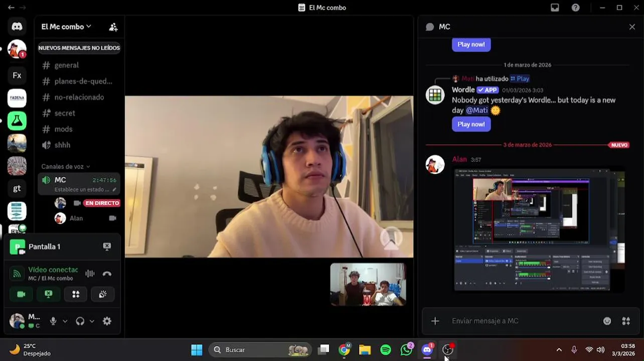The width and height of the screenshot is (644, 361).
Task: Toggle the camera on or off
Action: (x=21, y=294)
